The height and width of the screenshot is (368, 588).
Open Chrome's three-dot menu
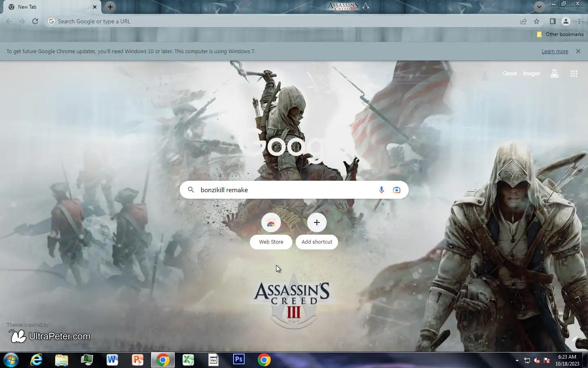579,21
